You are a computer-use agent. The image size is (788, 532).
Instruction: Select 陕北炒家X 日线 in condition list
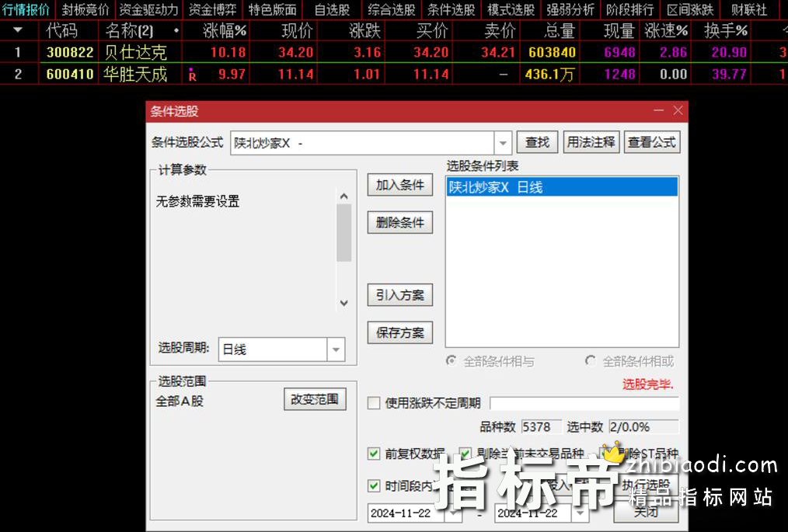(x=562, y=187)
